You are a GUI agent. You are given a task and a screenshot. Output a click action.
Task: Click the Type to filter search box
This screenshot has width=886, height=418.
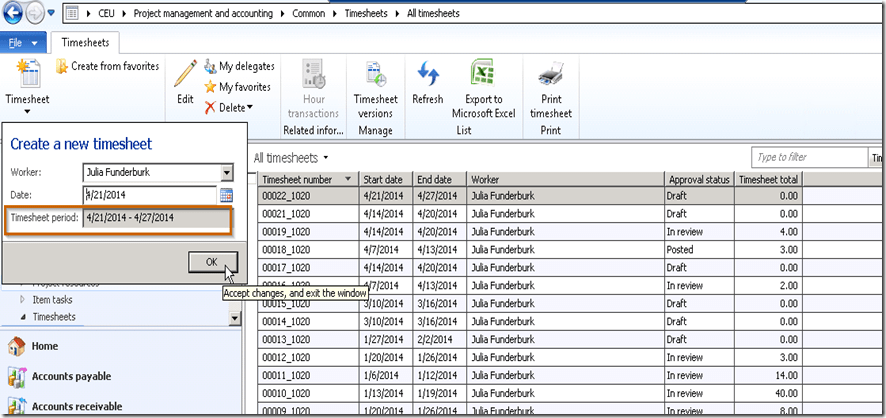[x=808, y=158]
